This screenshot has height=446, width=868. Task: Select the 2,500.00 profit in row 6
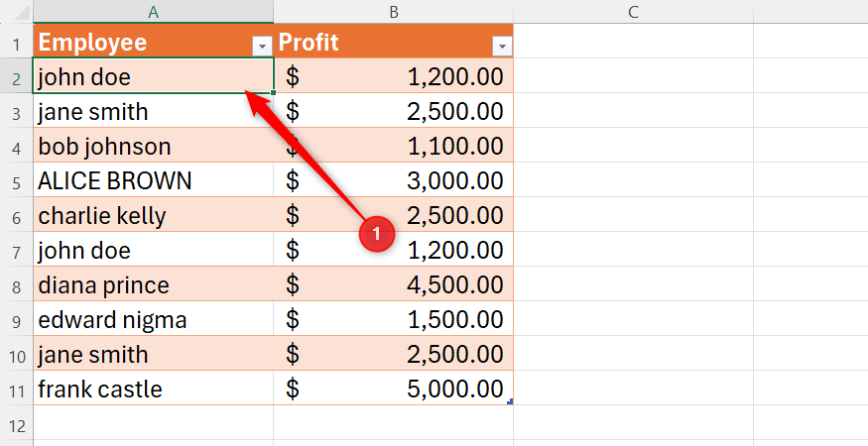tap(394, 215)
